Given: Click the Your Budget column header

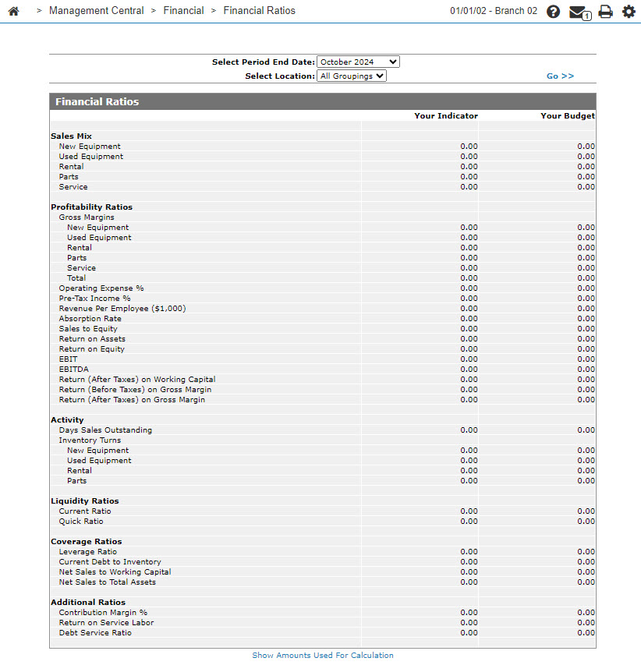Looking at the screenshot, I should (568, 115).
